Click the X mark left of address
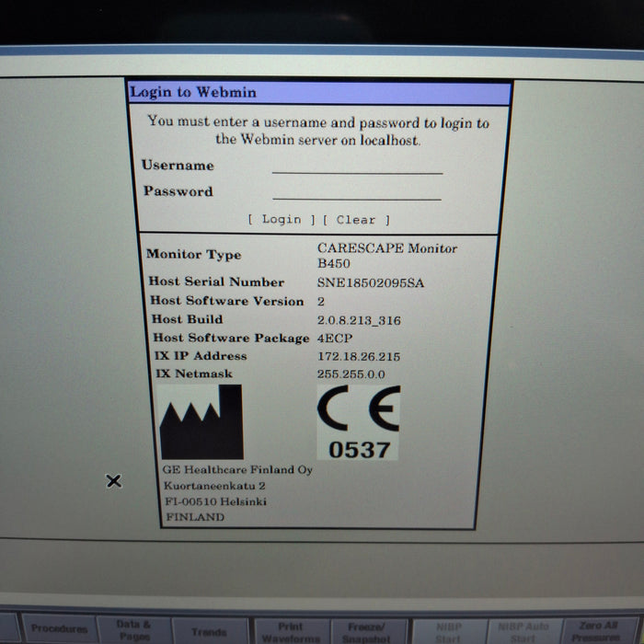This screenshot has height=644, width=644. (x=113, y=480)
